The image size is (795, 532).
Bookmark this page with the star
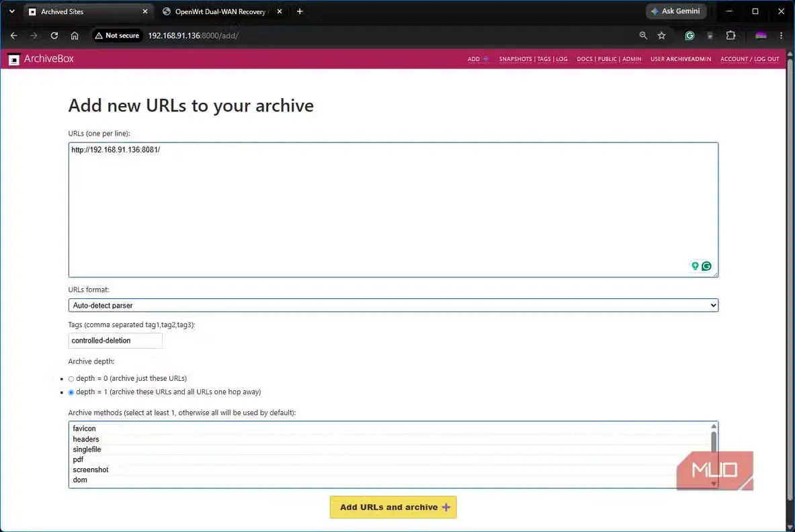coord(662,36)
